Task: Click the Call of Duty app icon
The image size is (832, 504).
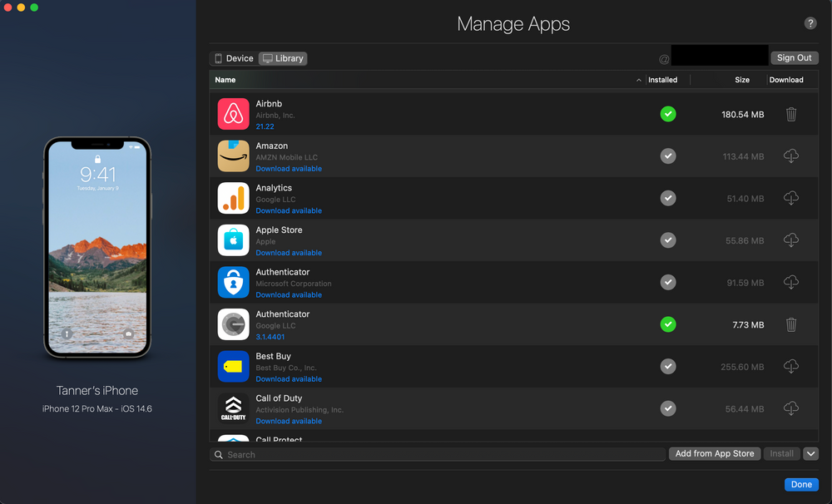Action: pos(234,408)
